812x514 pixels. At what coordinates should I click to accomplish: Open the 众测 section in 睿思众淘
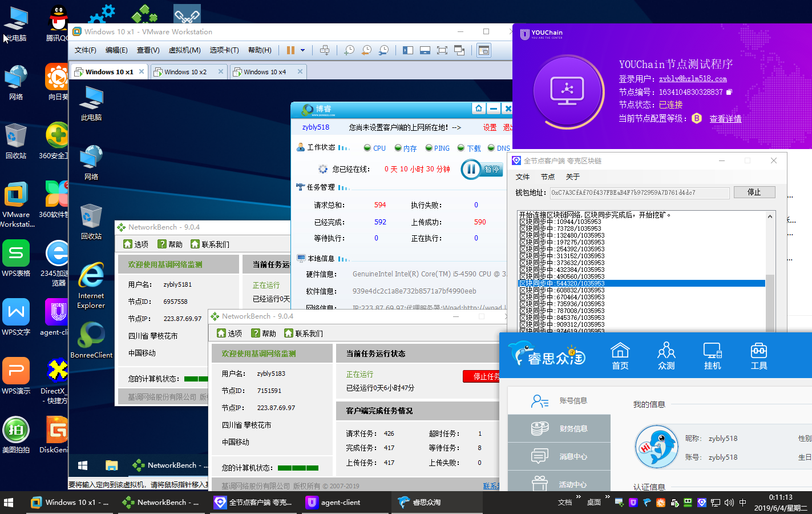coord(666,356)
